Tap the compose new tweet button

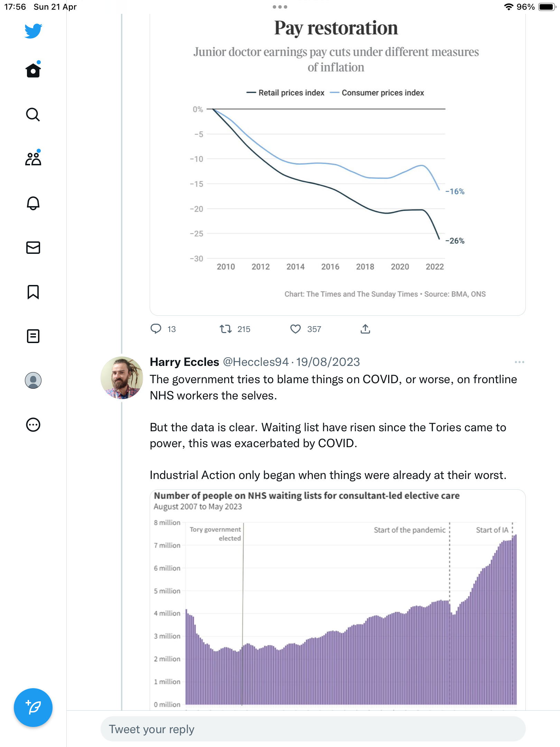coord(33,708)
